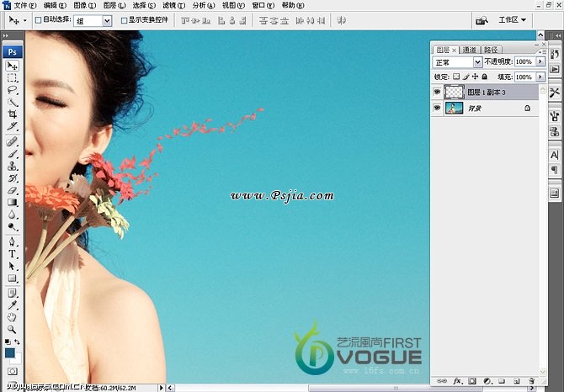Viewport: 564px width, 392px height.
Task: Select the Lasso tool
Action: click(13, 89)
